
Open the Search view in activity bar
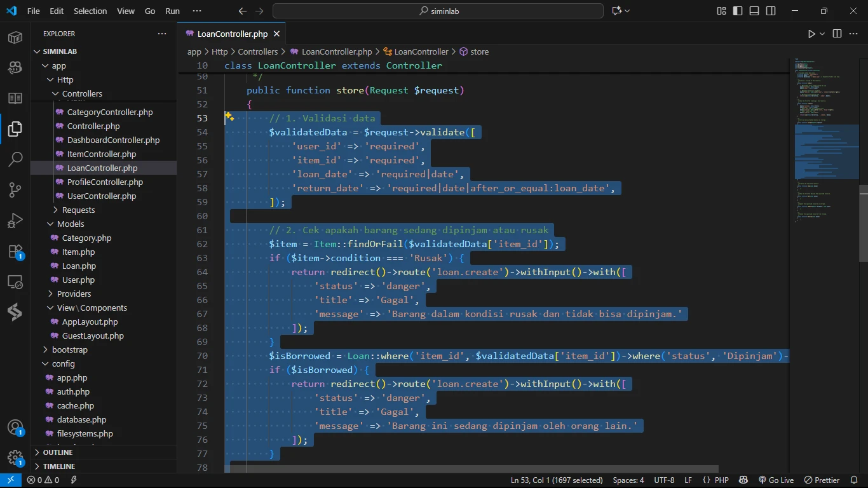(x=15, y=159)
